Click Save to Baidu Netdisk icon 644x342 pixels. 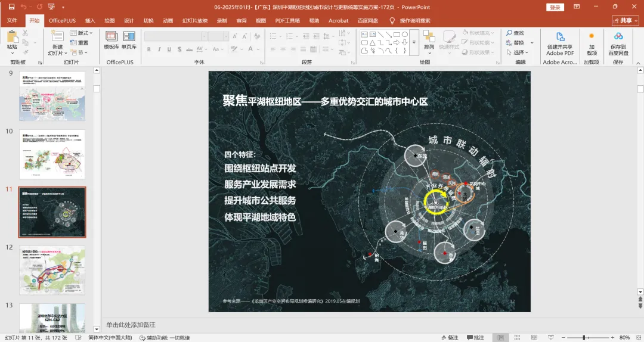point(618,36)
